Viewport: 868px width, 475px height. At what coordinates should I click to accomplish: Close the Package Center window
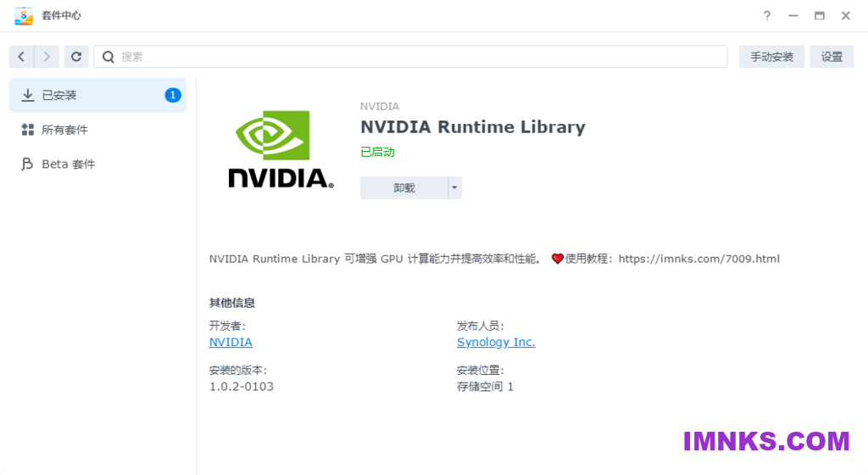pyautogui.click(x=845, y=15)
